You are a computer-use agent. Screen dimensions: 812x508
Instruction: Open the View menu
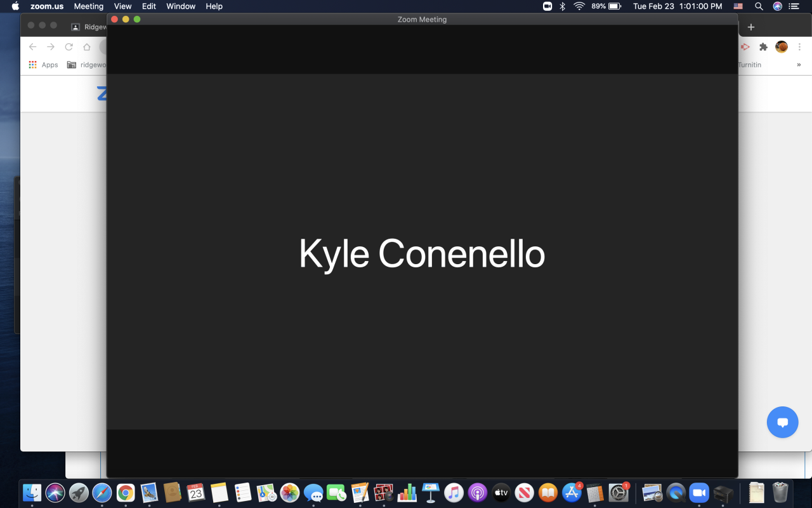[122, 6]
